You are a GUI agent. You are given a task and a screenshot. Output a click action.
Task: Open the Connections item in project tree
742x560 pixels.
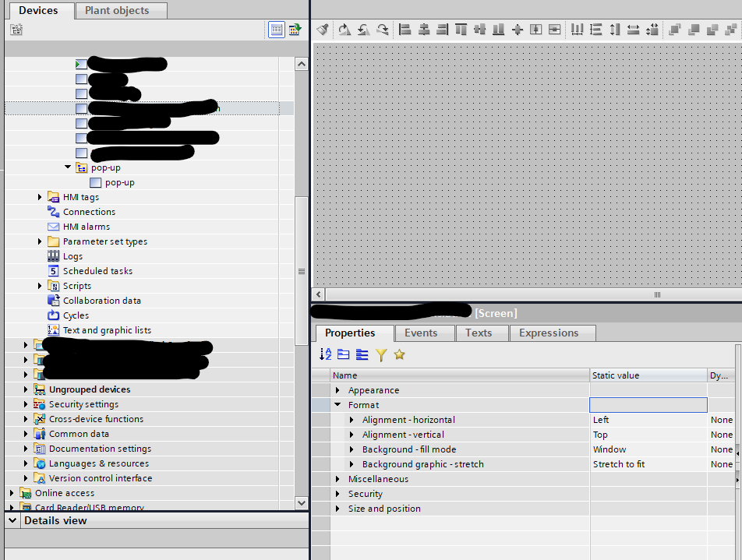[x=89, y=212]
